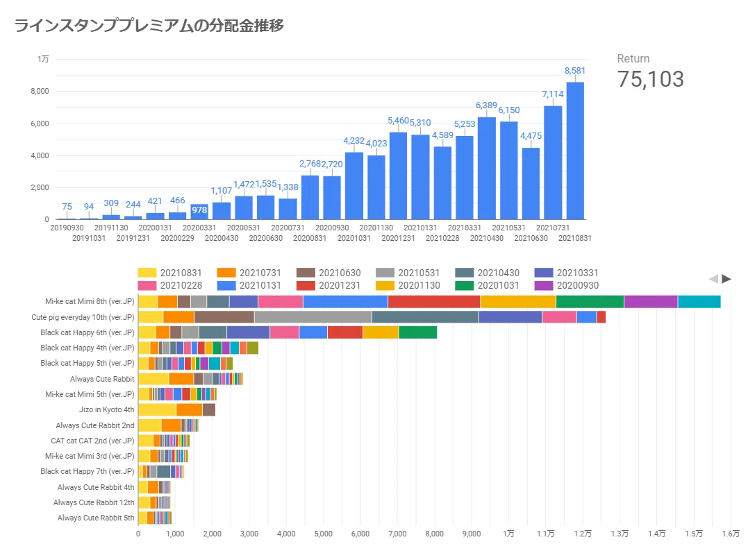Click the Mi-ke cat Mimi 3rd row label
The height and width of the screenshot is (560, 748).
click(x=90, y=456)
